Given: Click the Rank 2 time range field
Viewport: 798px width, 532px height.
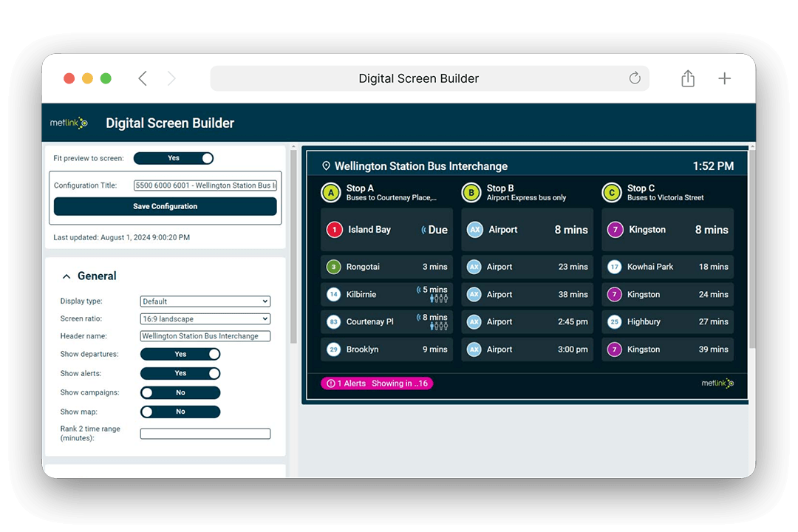Looking at the screenshot, I should tap(205, 434).
